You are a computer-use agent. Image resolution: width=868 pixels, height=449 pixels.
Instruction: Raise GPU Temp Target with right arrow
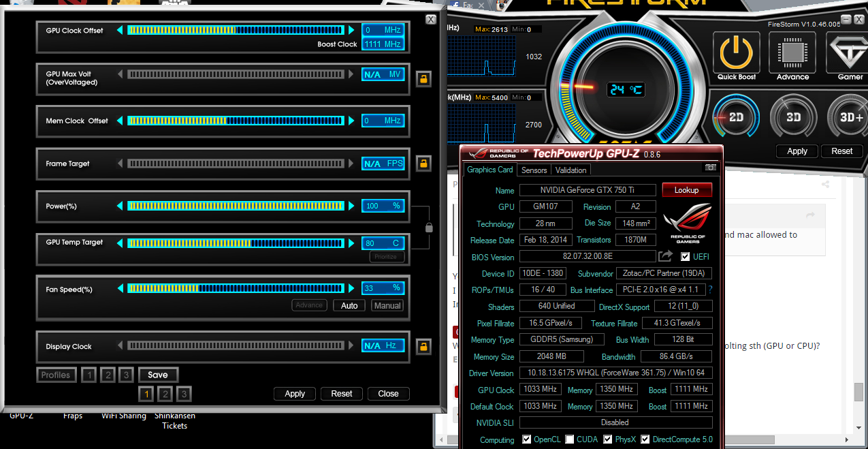point(351,243)
